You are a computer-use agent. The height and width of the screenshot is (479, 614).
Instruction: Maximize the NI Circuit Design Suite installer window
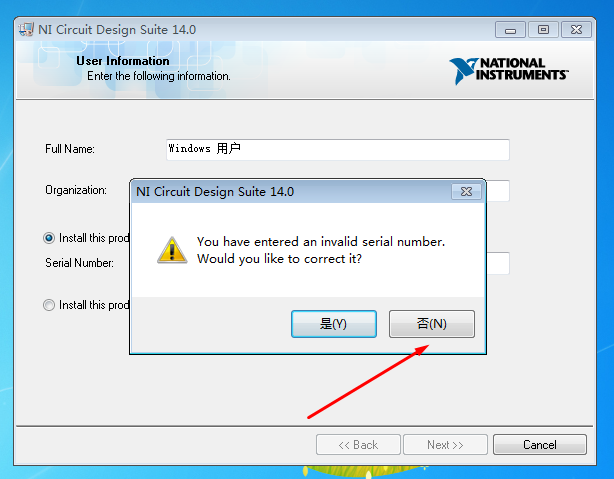(x=543, y=30)
